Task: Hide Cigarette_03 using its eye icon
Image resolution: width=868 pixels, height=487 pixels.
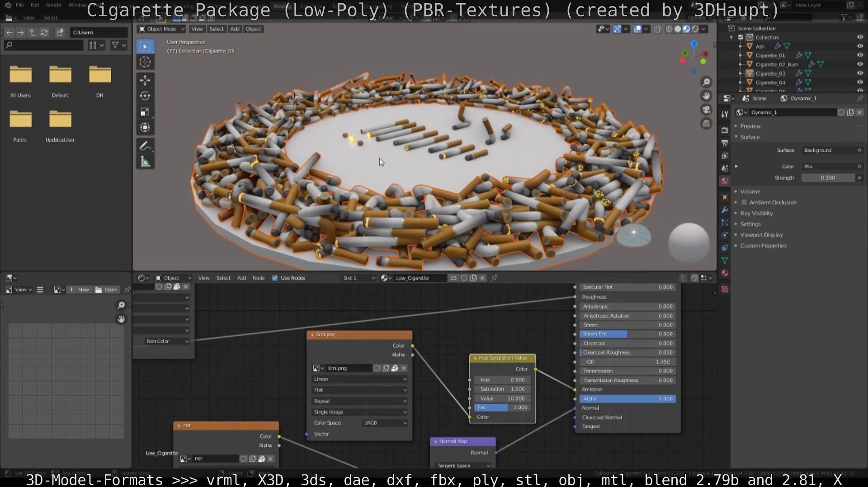Action: coord(860,74)
